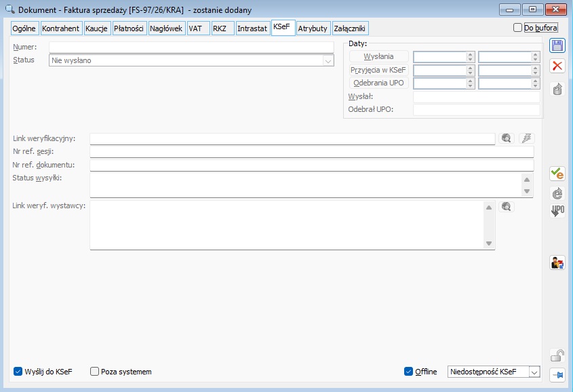
Task: Click scroll down arrow in Status wysyłki
Action: pyautogui.click(x=527, y=191)
